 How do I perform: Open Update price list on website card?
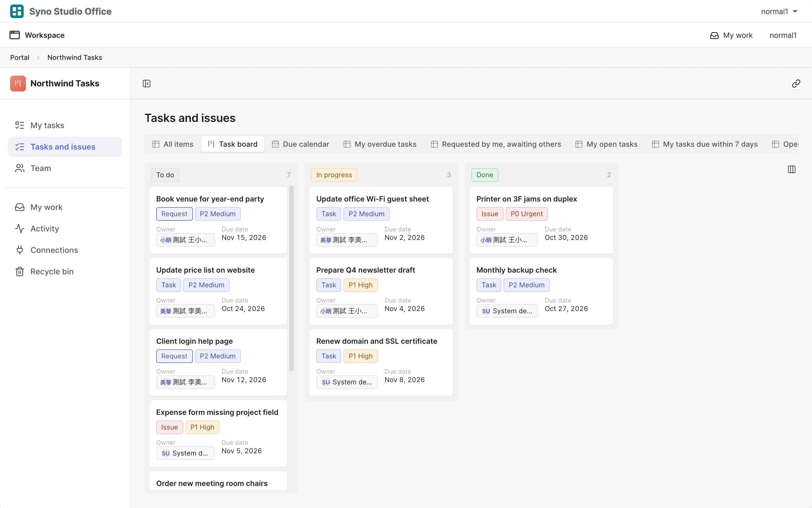(218, 291)
